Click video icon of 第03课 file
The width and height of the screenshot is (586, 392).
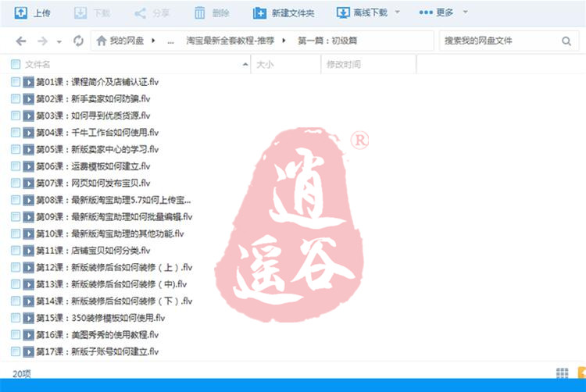click(28, 116)
